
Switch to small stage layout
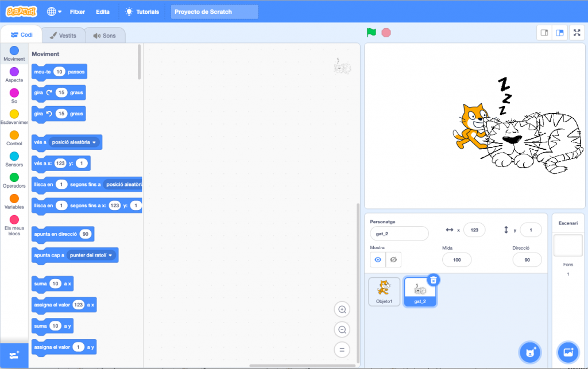(x=544, y=33)
